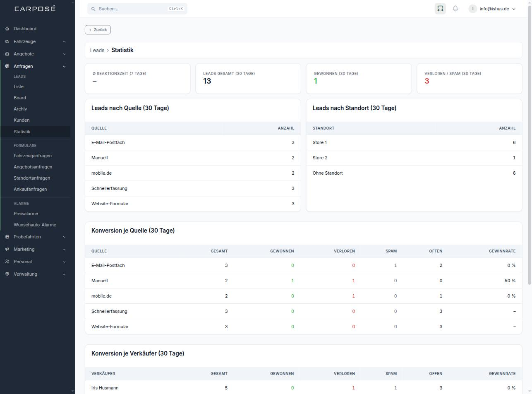This screenshot has height=394, width=532.
Task: Open notifications bell icon
Action: tap(455, 9)
